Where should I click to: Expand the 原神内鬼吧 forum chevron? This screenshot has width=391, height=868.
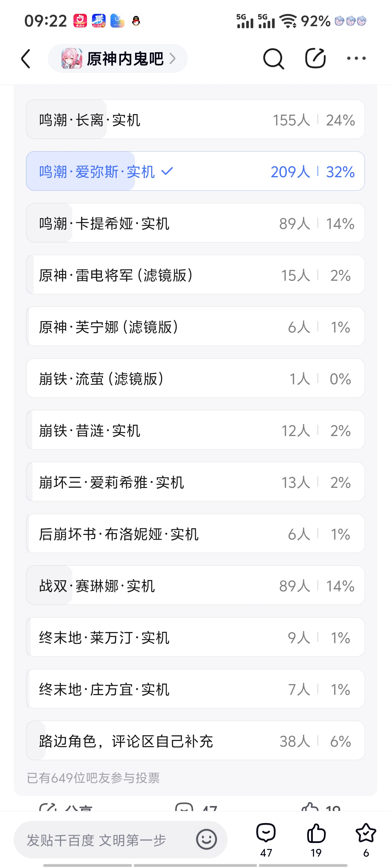[173, 59]
